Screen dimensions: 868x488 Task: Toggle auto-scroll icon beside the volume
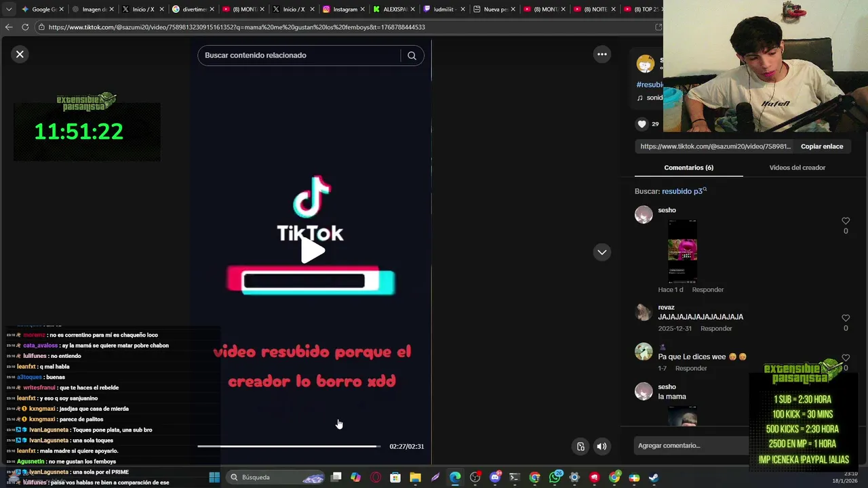pyautogui.click(x=580, y=446)
